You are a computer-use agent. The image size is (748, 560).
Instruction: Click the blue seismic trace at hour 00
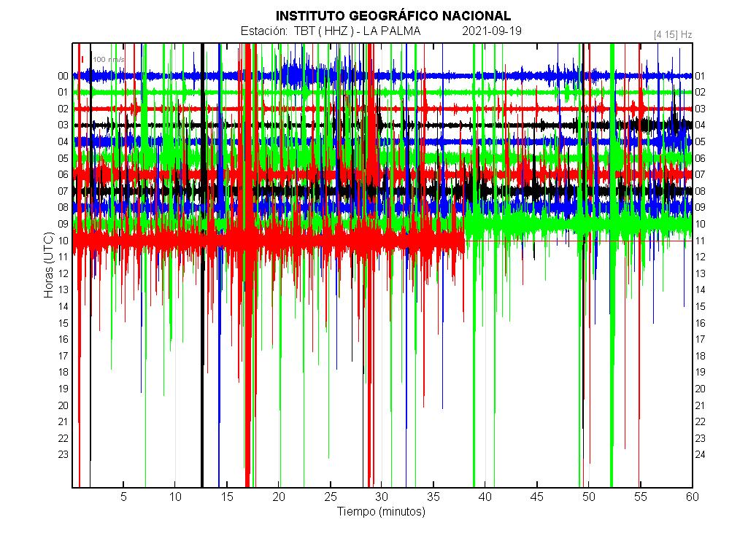click(438, 76)
